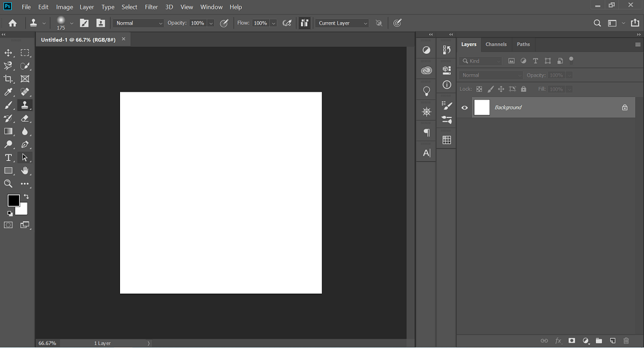Viewport: 644px width, 348px height.
Task: Click the foreground color swatch
Action: coord(13,201)
